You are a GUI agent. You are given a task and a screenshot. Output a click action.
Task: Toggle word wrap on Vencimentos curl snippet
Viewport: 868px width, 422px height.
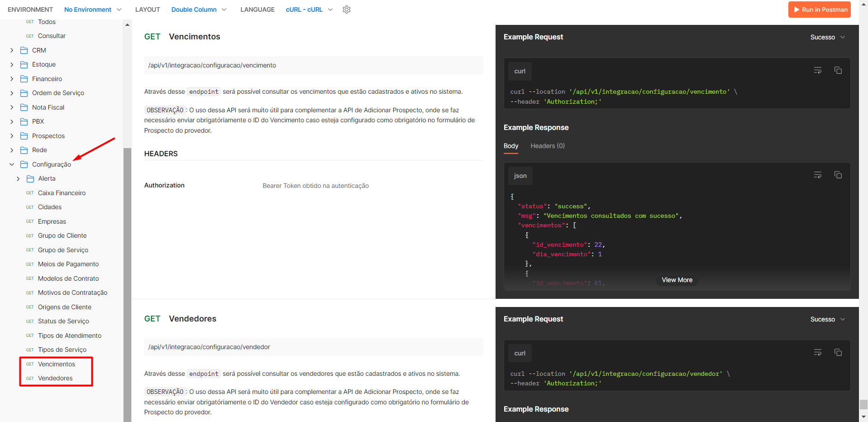click(x=818, y=70)
